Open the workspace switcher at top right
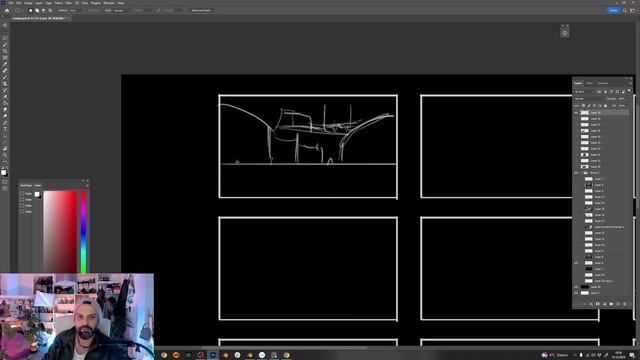This screenshot has height=360, width=640. coord(632,10)
